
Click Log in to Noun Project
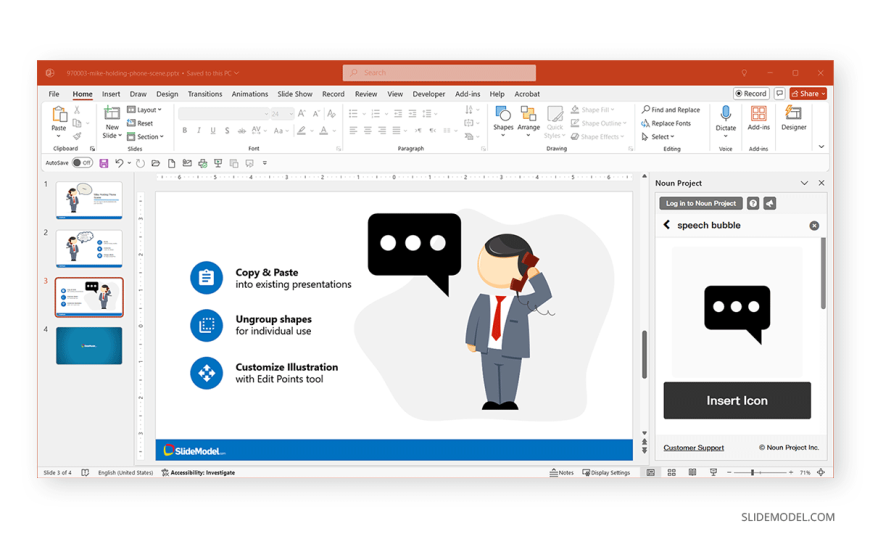click(701, 204)
